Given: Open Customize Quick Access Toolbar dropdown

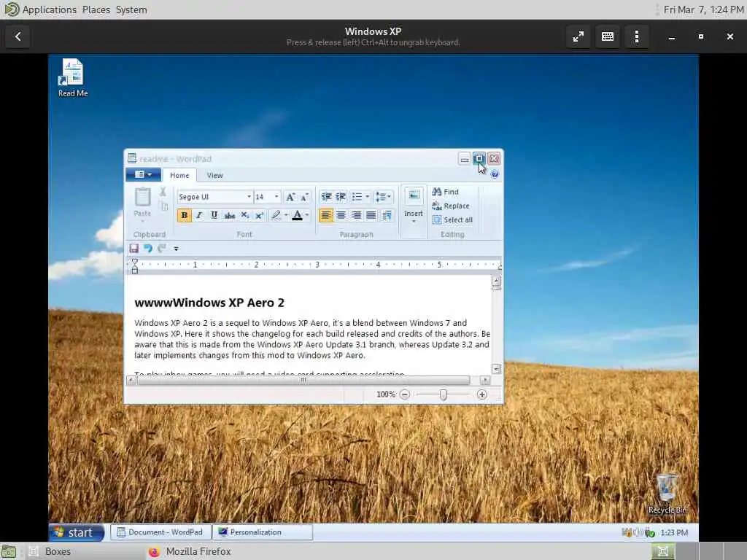Looking at the screenshot, I should click(176, 249).
